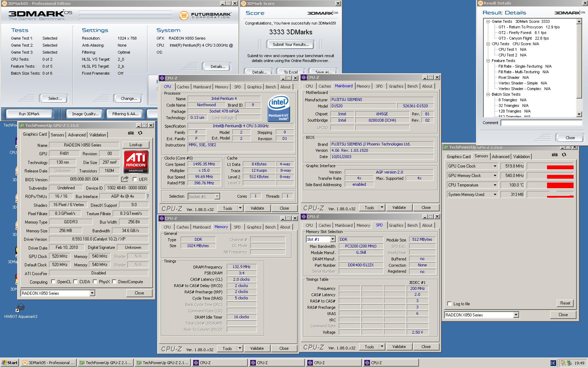Open Slot #1 memory slot dropdown
588x368 pixels.
coord(332,239)
